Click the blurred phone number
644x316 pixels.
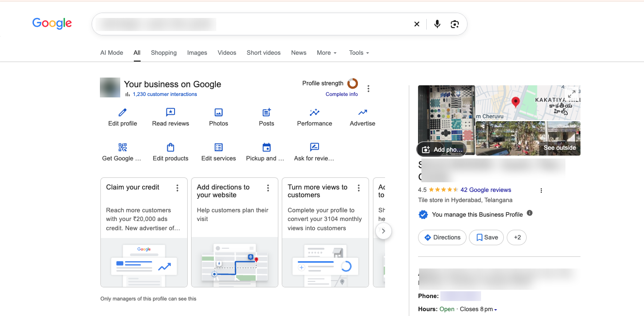(x=461, y=296)
